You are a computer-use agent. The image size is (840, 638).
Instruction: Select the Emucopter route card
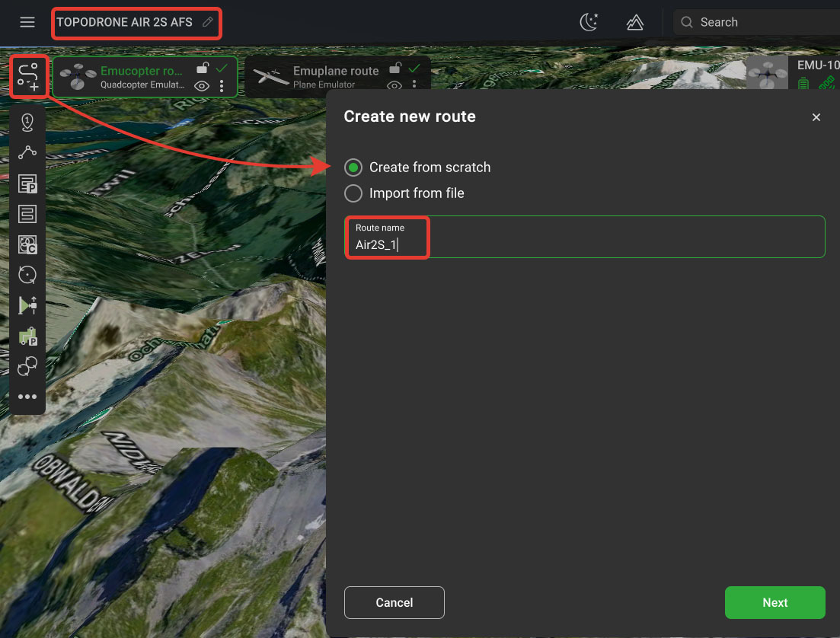point(145,77)
